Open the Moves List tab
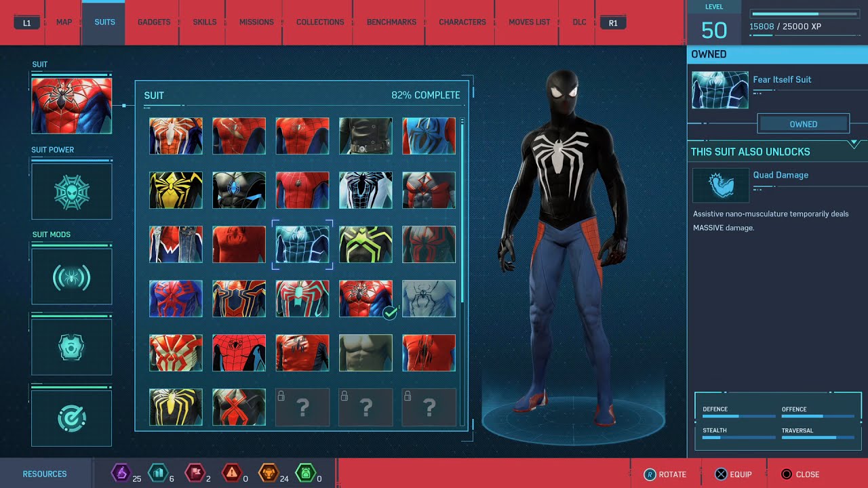 [x=529, y=22]
